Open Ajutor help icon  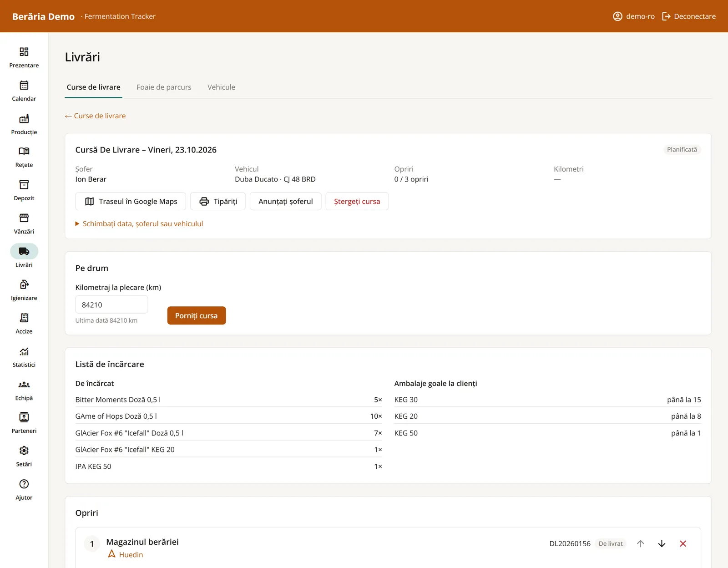(x=24, y=484)
